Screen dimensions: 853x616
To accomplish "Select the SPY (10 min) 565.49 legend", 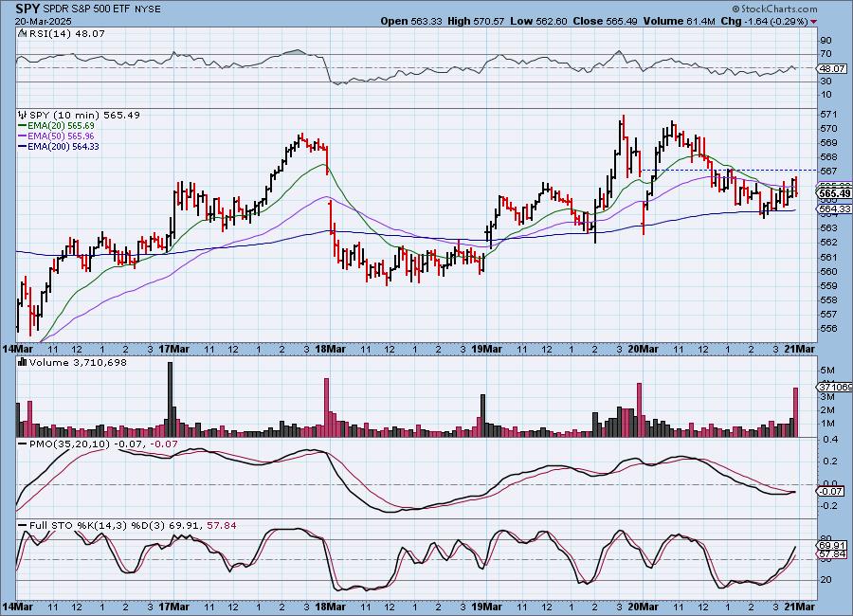I will pyautogui.click(x=84, y=115).
